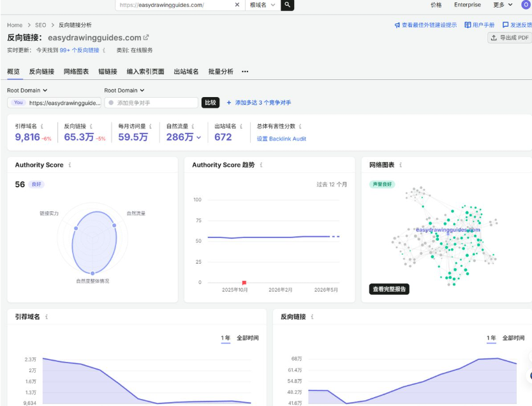Image resolution: width=532 pixels, height=406 pixels.
Task: Click the 链接实力 radar chart point
Action: click(x=76, y=228)
